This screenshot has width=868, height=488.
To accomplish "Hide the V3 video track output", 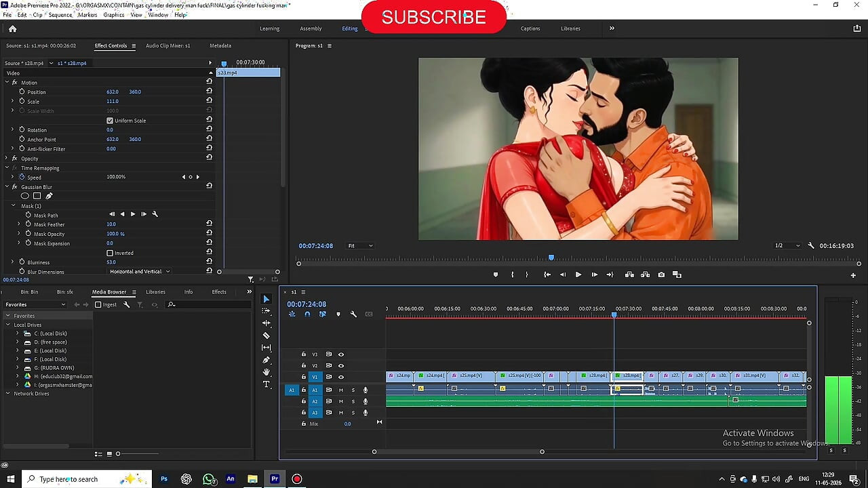I will pos(340,354).
